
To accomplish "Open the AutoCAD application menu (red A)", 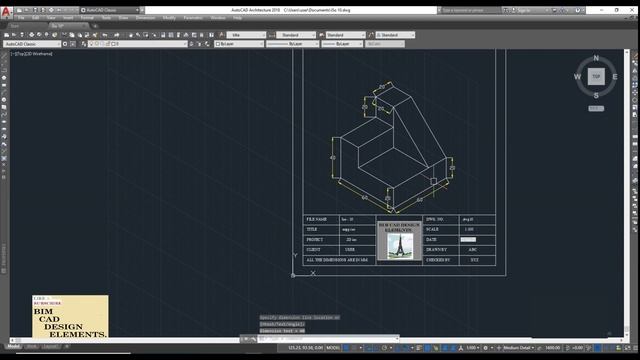I will (x=6, y=12).
